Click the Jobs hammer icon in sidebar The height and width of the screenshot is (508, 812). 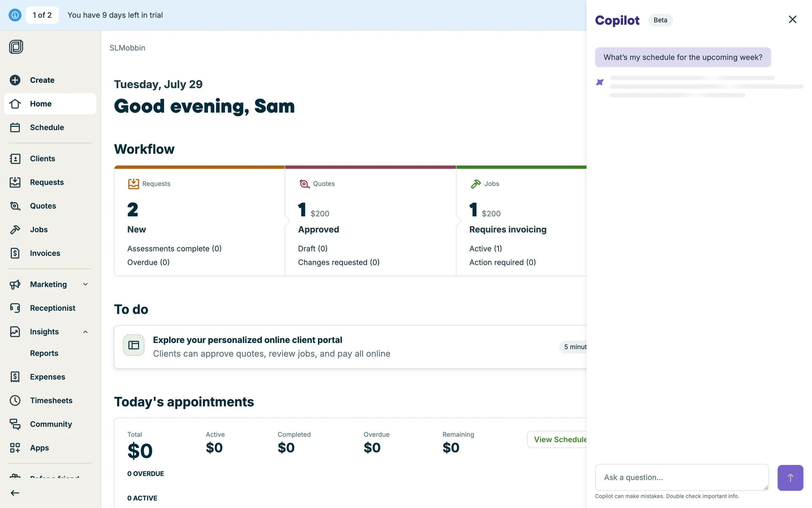tap(15, 229)
